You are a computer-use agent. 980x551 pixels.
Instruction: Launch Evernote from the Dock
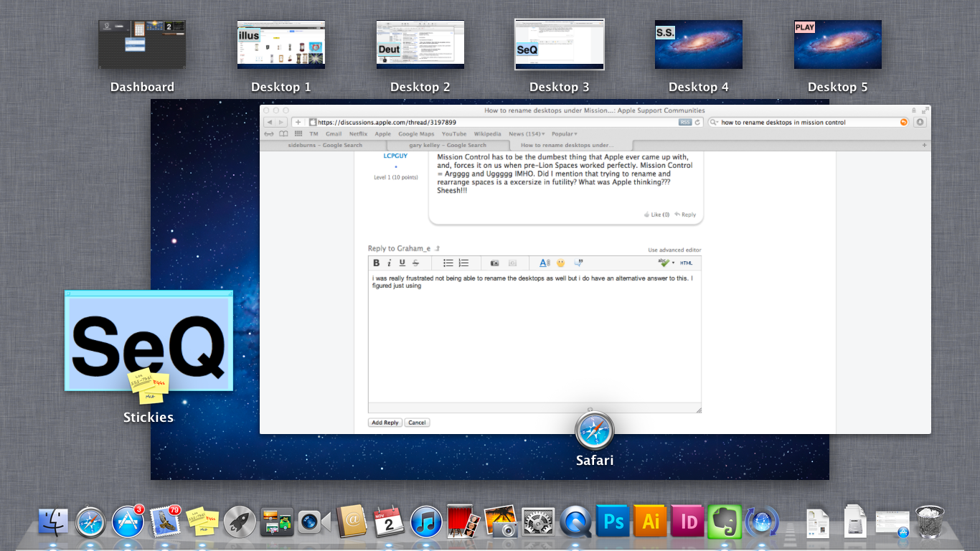pyautogui.click(x=724, y=522)
